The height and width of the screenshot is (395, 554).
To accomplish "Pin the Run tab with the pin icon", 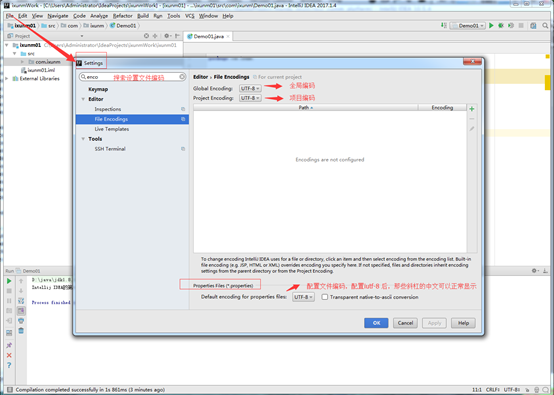I will pos(9,345).
